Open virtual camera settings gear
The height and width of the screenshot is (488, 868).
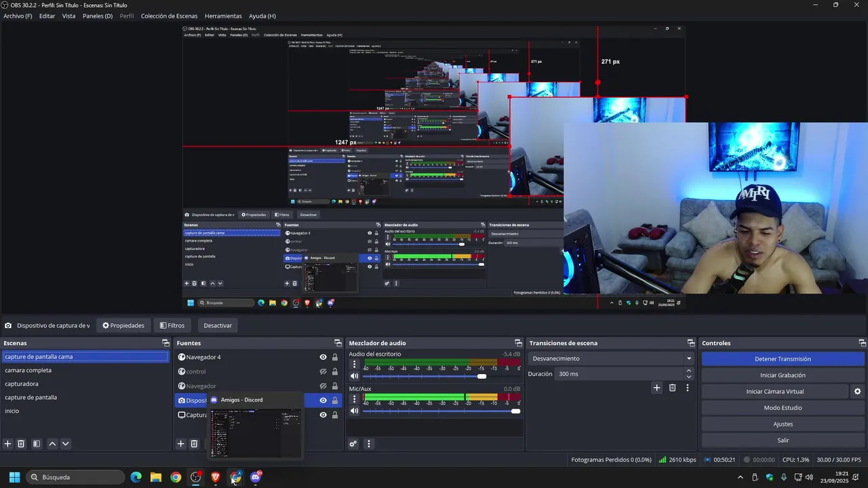tap(857, 392)
